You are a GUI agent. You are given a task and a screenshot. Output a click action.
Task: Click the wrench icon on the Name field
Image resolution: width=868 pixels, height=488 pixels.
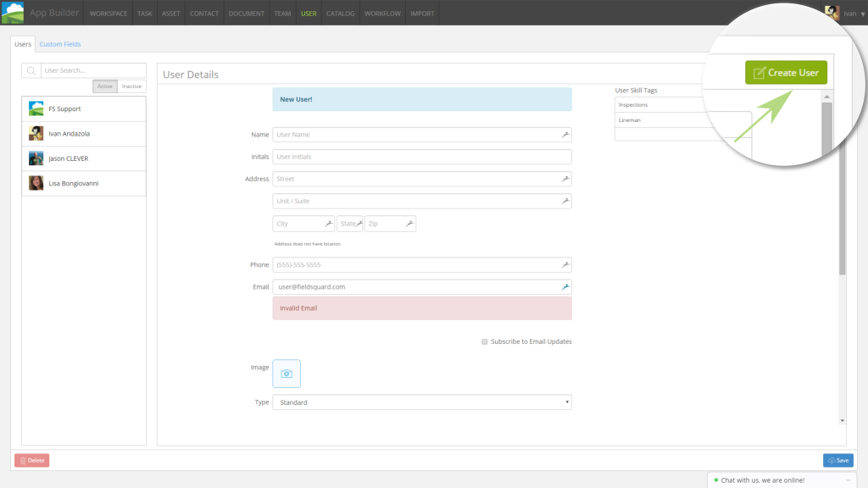(565, 134)
